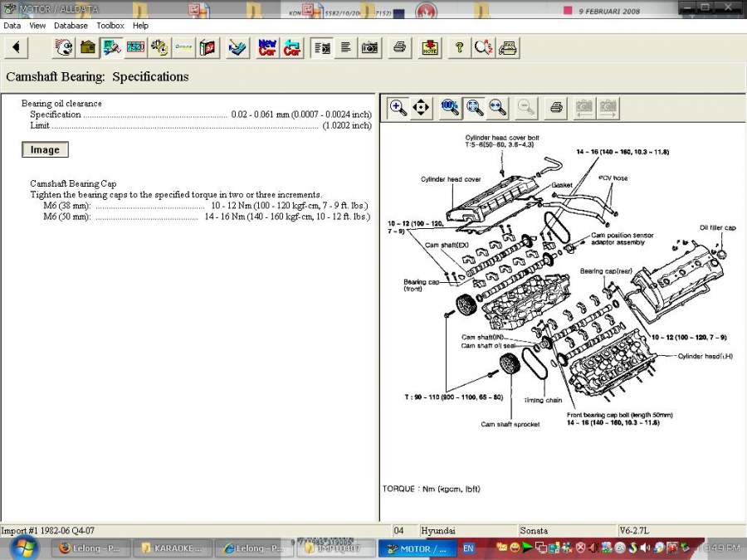Click the Image button

pos(46,149)
